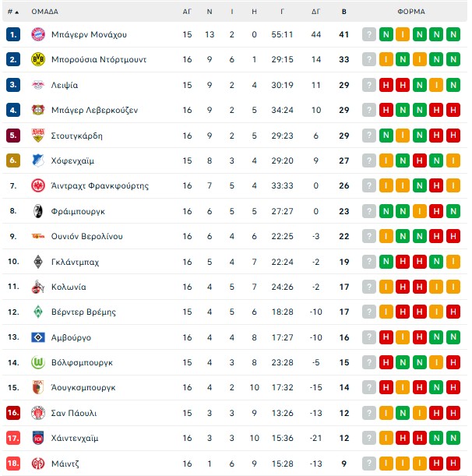Open the Φράιμπουργκ team link
Viewport: 472px width, 476px height.
coord(77,211)
